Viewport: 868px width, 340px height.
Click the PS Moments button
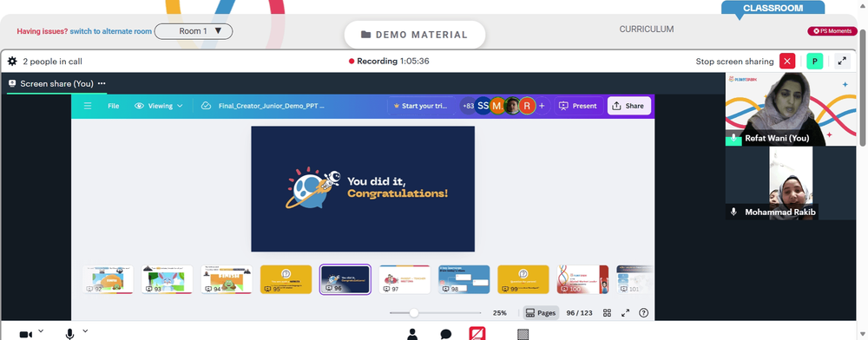[832, 31]
